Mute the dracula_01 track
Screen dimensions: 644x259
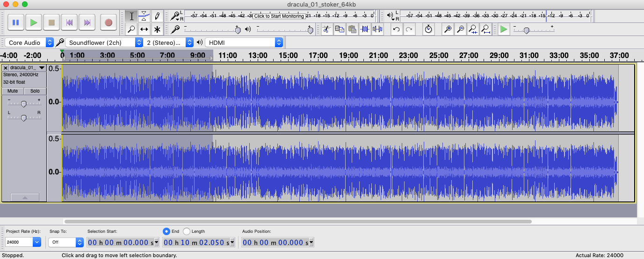pyautogui.click(x=13, y=91)
